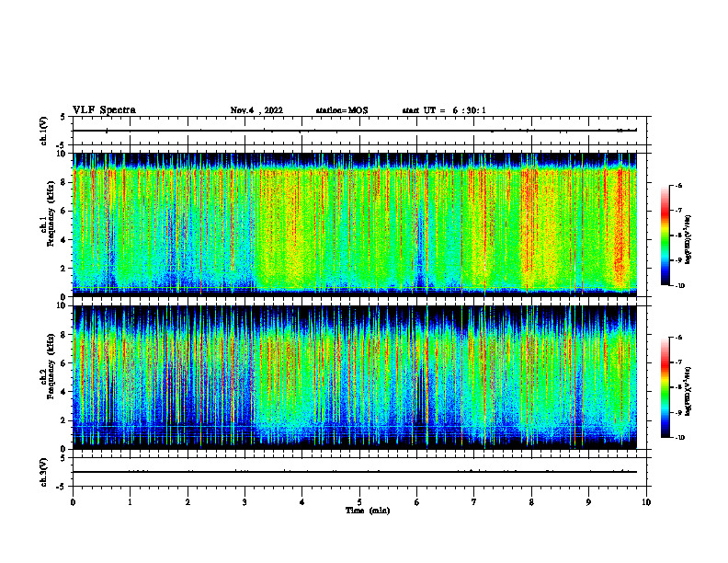Click the ch.2 colorbar "log(PSD)" label
This screenshot has height=563, width=728.
point(688,392)
